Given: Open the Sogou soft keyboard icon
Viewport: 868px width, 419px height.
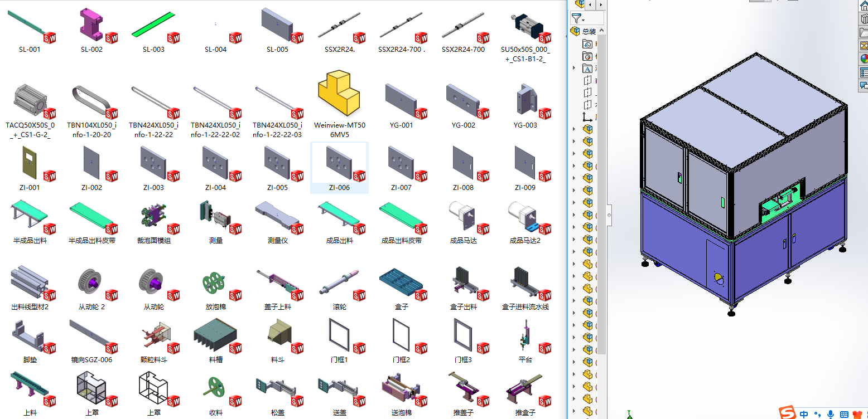Looking at the screenshot, I should [x=844, y=415].
